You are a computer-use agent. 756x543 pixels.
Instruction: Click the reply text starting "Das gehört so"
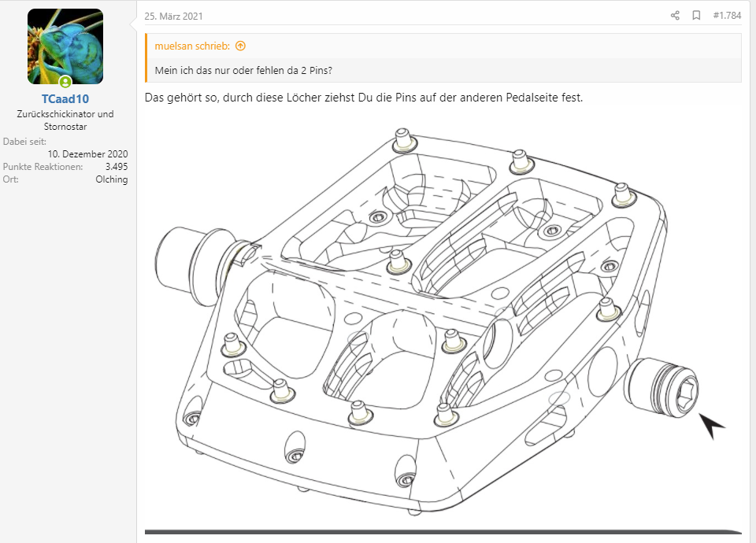(364, 98)
